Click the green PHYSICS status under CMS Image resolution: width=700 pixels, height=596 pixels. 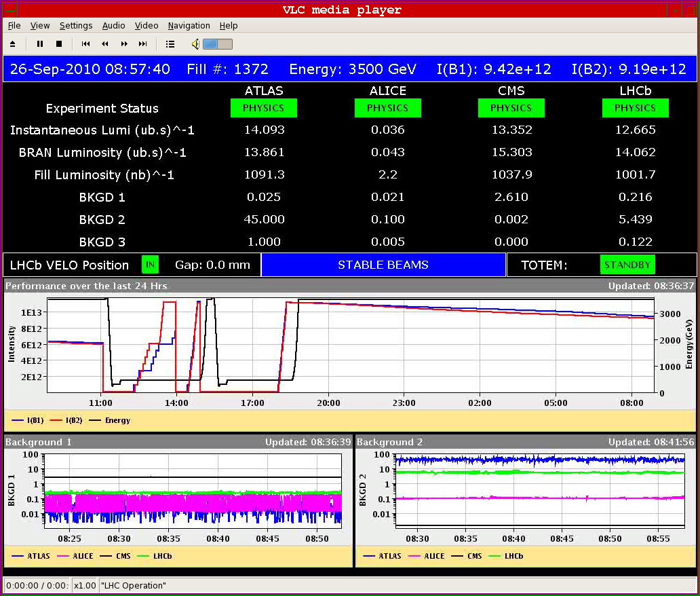[x=511, y=108]
